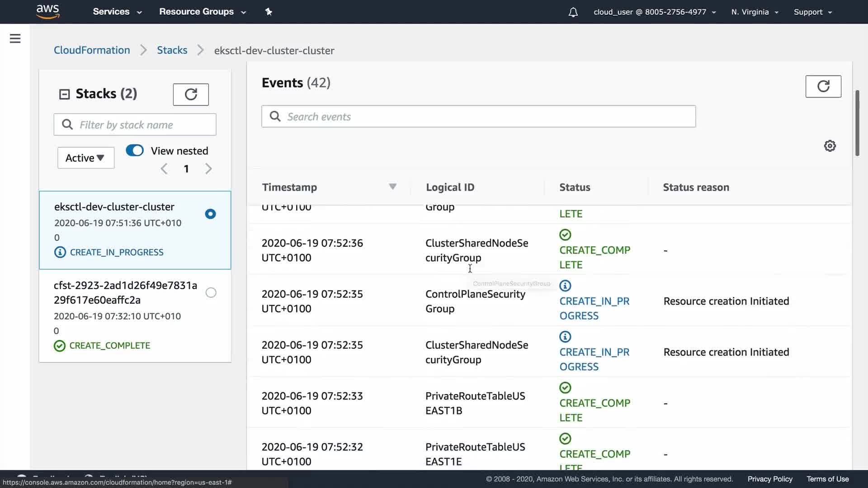
Task: Refresh the Stacks list
Action: tap(191, 94)
